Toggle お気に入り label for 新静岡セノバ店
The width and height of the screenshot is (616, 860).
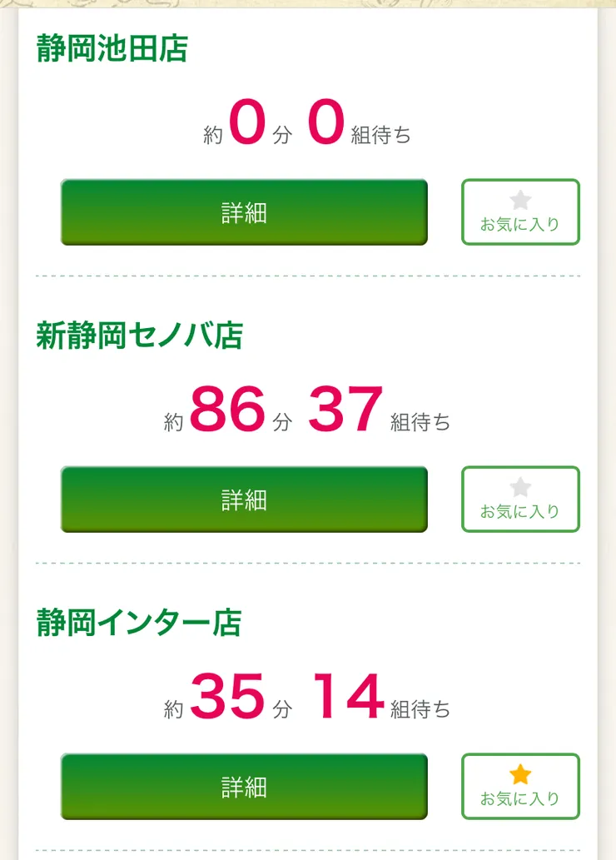coord(520,511)
